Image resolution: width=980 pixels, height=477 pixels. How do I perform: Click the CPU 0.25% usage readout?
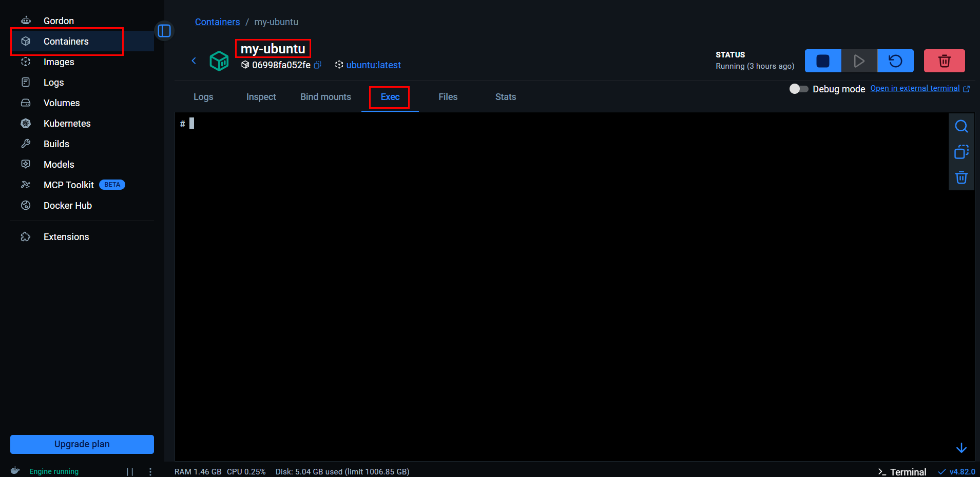(x=246, y=471)
